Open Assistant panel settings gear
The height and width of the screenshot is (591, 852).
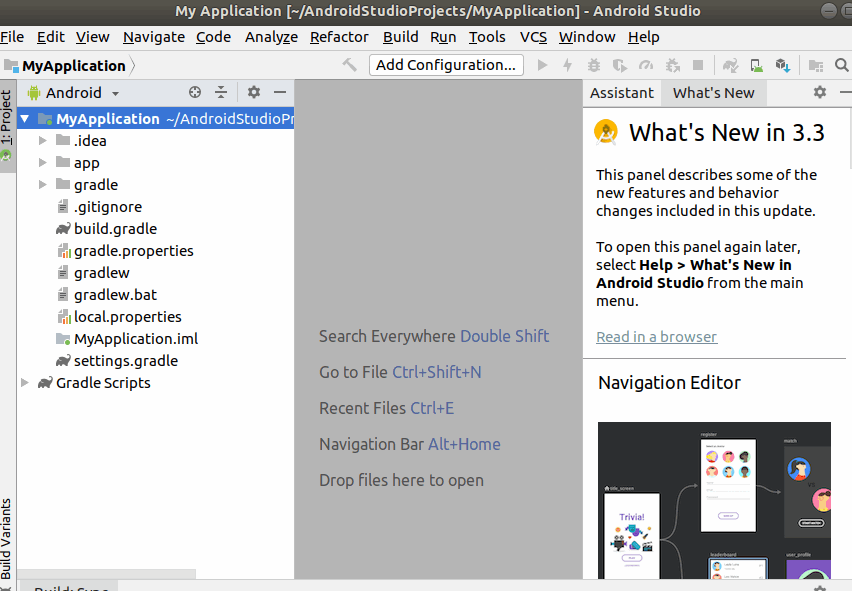click(820, 92)
